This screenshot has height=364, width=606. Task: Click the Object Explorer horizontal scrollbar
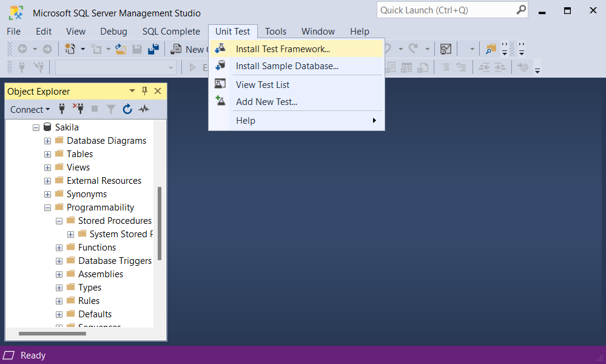point(52,334)
